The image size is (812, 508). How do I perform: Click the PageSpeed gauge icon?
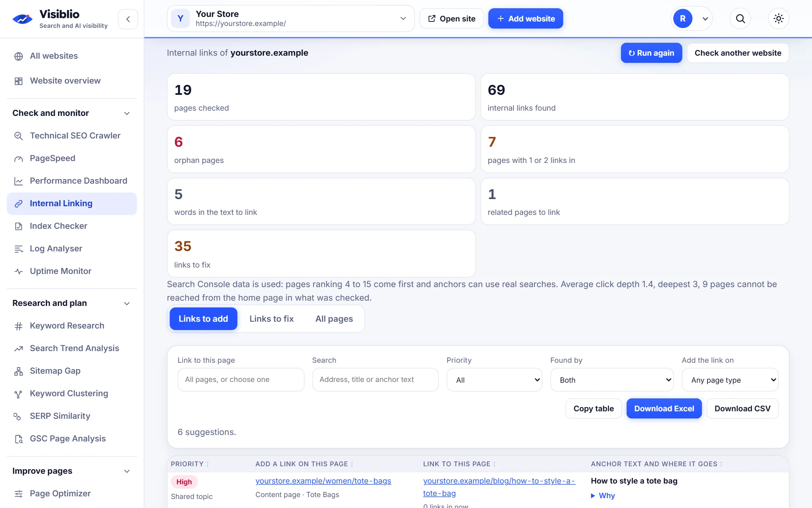tap(18, 158)
